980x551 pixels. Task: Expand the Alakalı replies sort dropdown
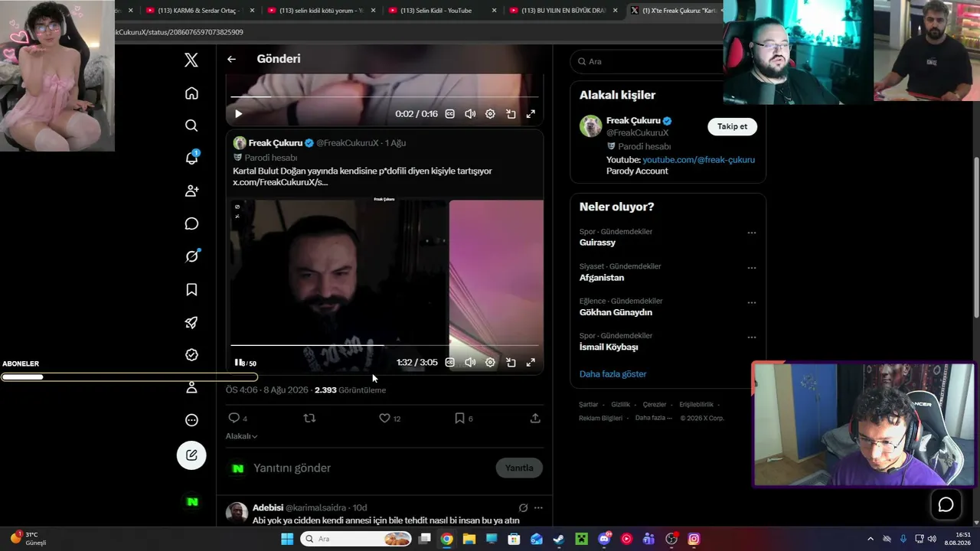pyautogui.click(x=241, y=436)
